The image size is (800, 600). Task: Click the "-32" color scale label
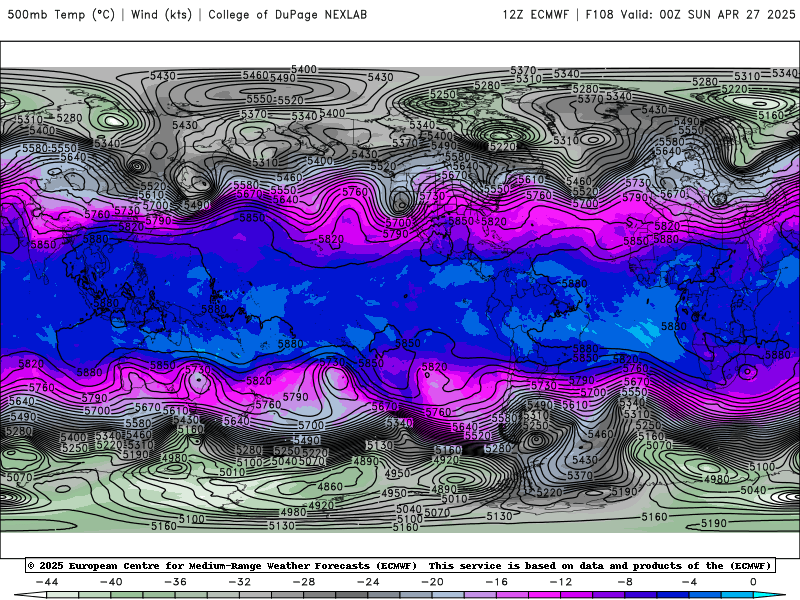(240, 582)
